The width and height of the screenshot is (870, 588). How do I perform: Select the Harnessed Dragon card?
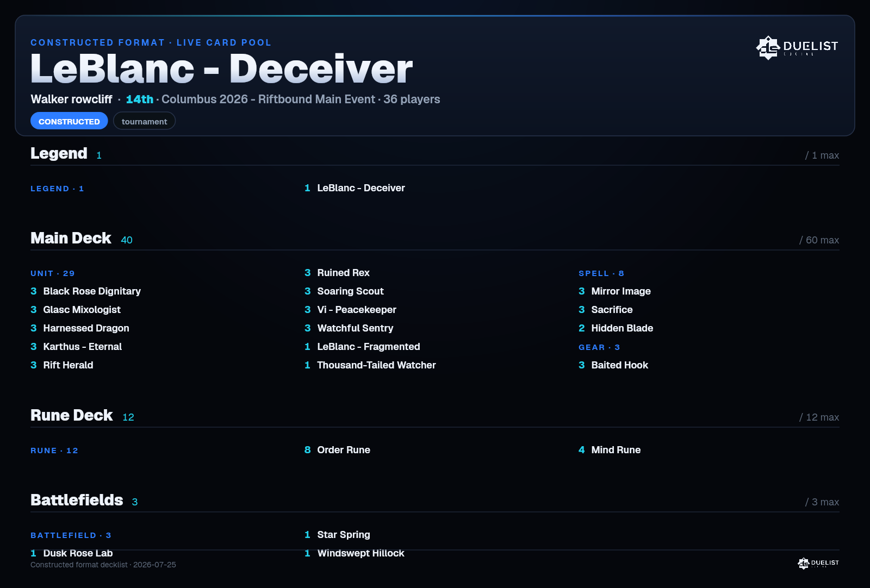(80, 328)
